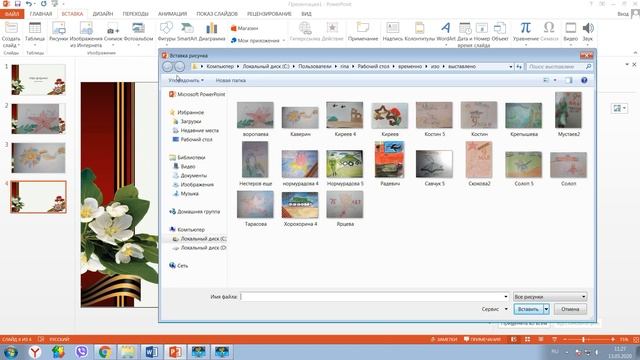
Task: Toggle the preview pane icon in dialog
Action: pyautogui.click(x=569, y=80)
